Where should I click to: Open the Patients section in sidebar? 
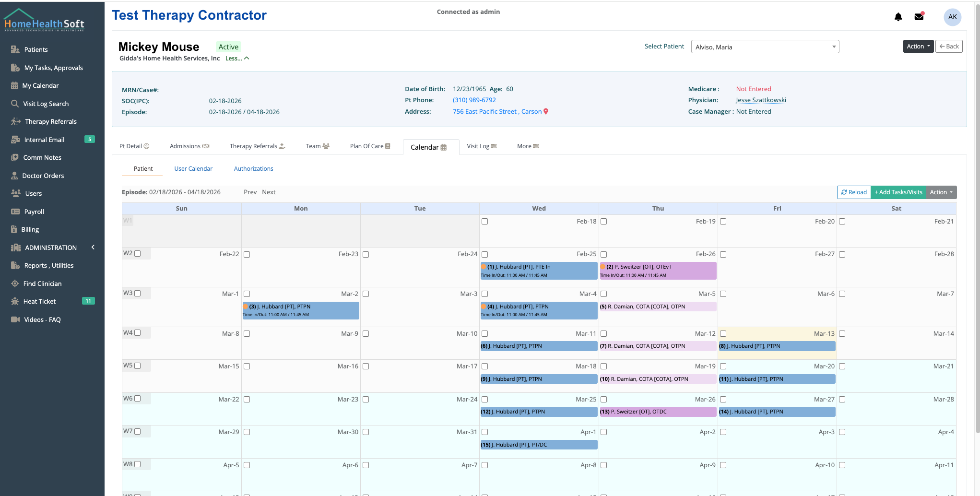coord(35,49)
